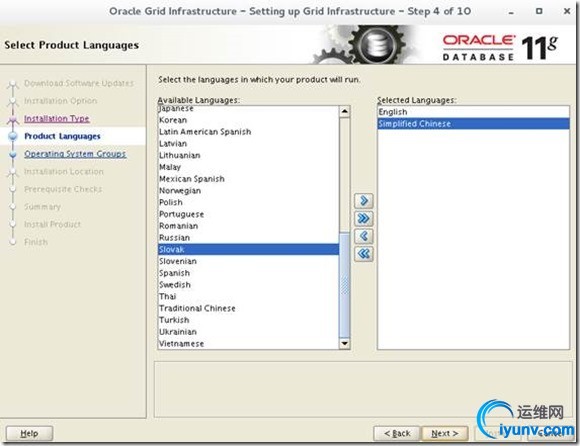The height and width of the screenshot is (446, 580).
Task: Select English in Selected Languages
Action: (473, 112)
